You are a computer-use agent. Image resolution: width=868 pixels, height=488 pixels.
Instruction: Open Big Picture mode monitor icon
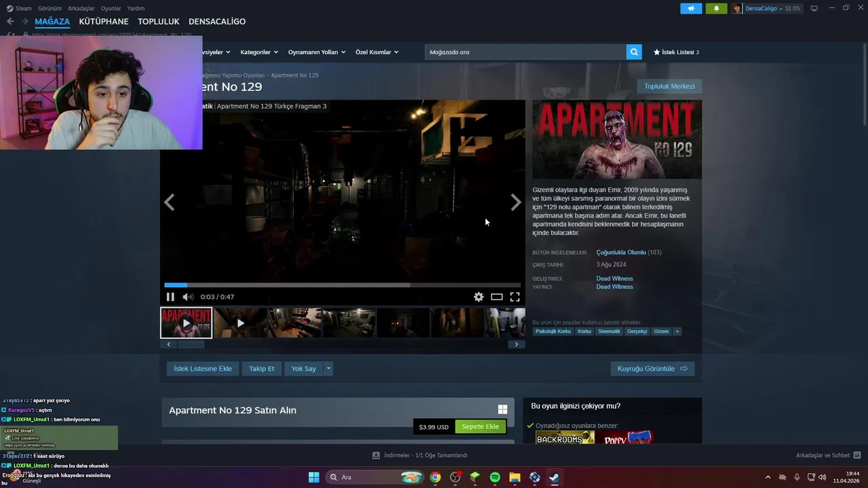point(814,8)
